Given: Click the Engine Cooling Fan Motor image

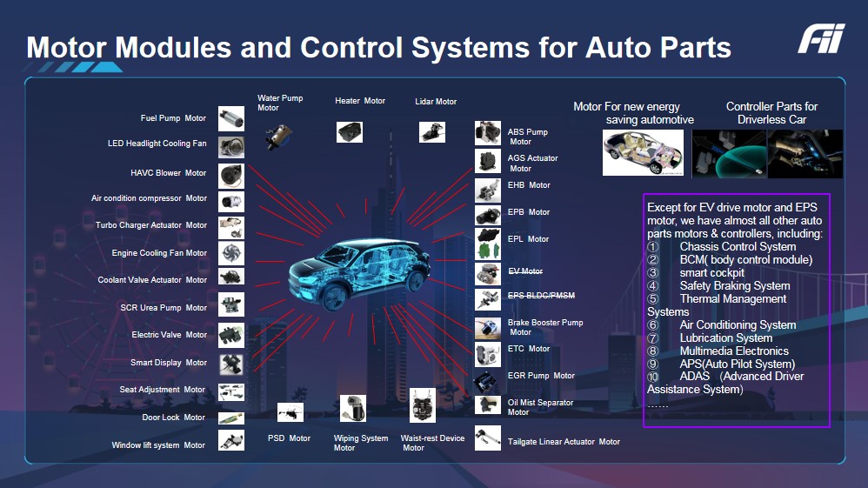Looking at the screenshot, I should (x=230, y=253).
